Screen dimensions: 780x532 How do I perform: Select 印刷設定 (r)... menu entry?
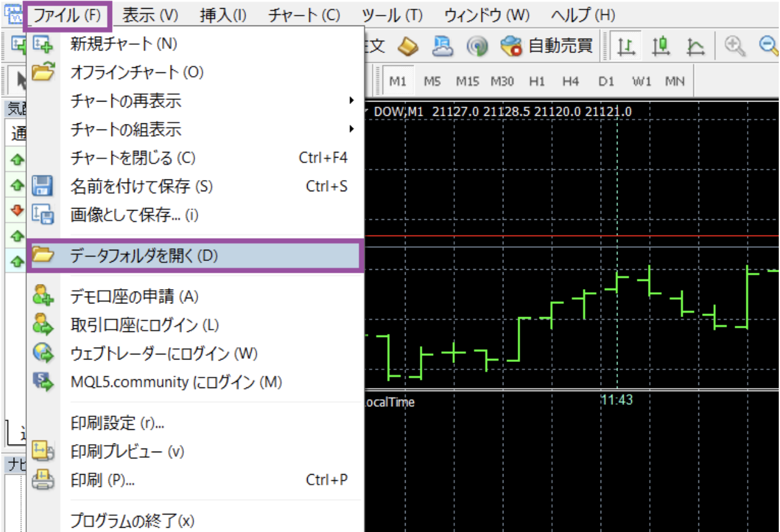click(x=195, y=423)
